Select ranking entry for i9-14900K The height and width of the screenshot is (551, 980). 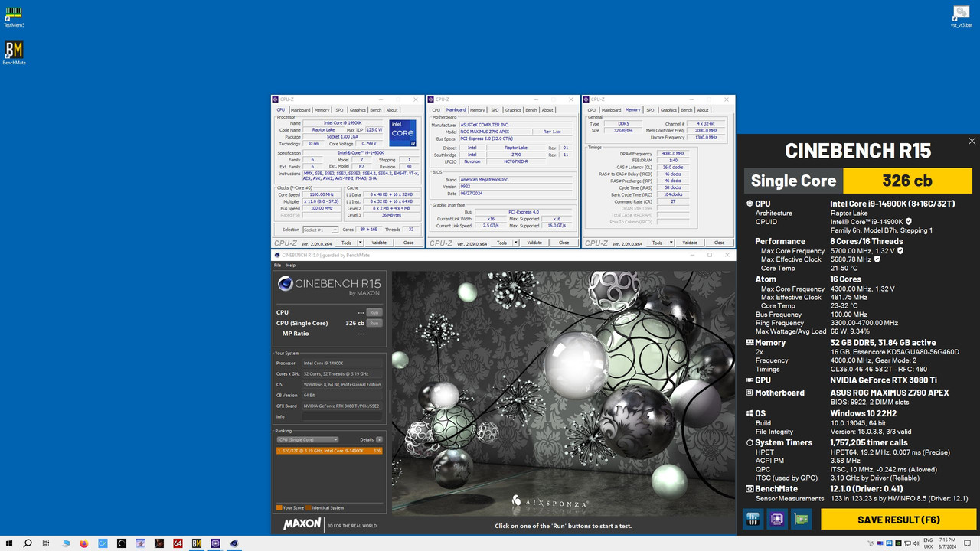point(328,451)
